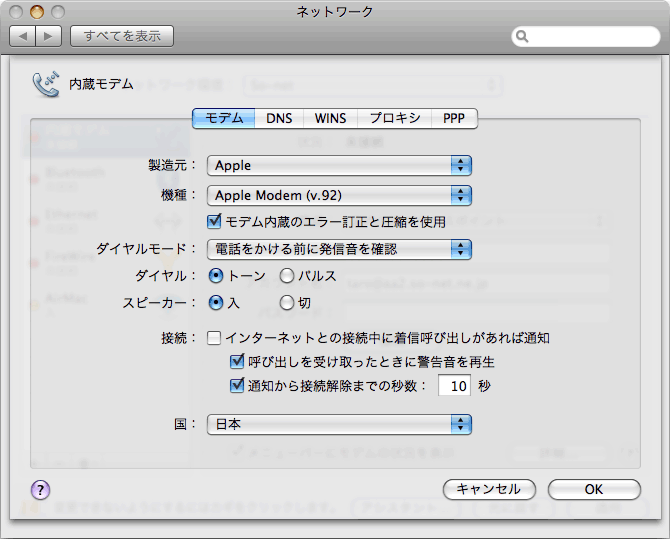Open the 機種 dropdown Apple Modem (v.92)
The image size is (670, 539).
click(x=339, y=195)
